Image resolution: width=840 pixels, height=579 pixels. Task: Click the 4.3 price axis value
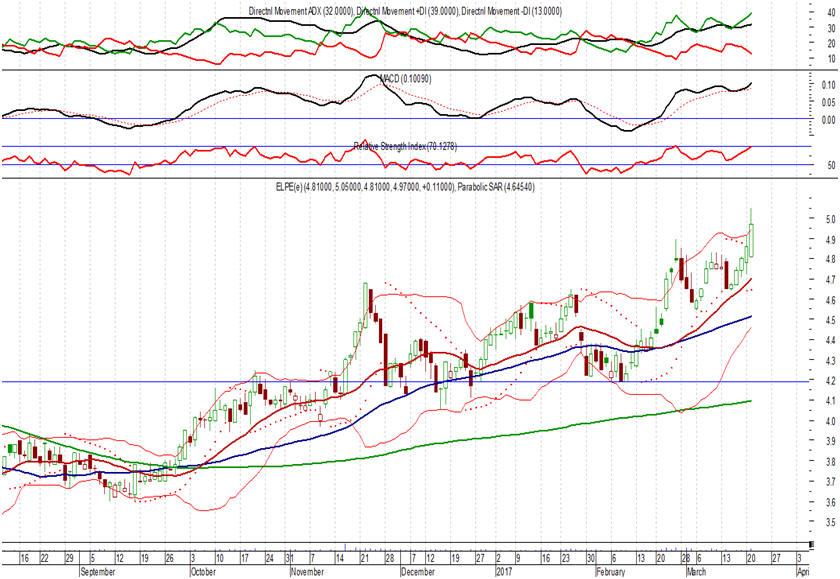tap(830, 360)
